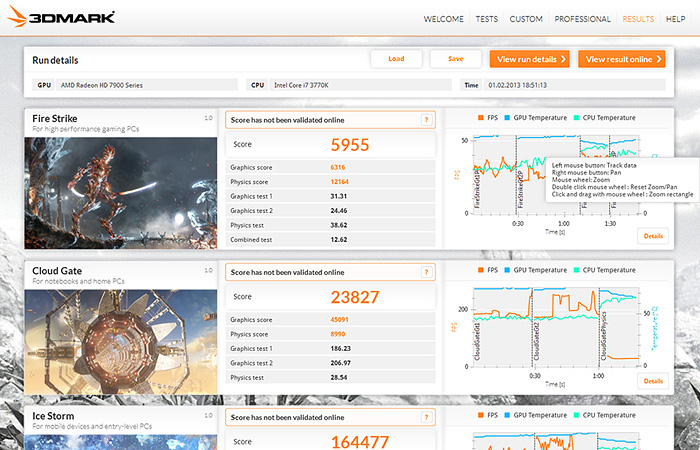Open the help icon in Fire Strike validation bar
The image size is (700, 450).
click(x=426, y=120)
